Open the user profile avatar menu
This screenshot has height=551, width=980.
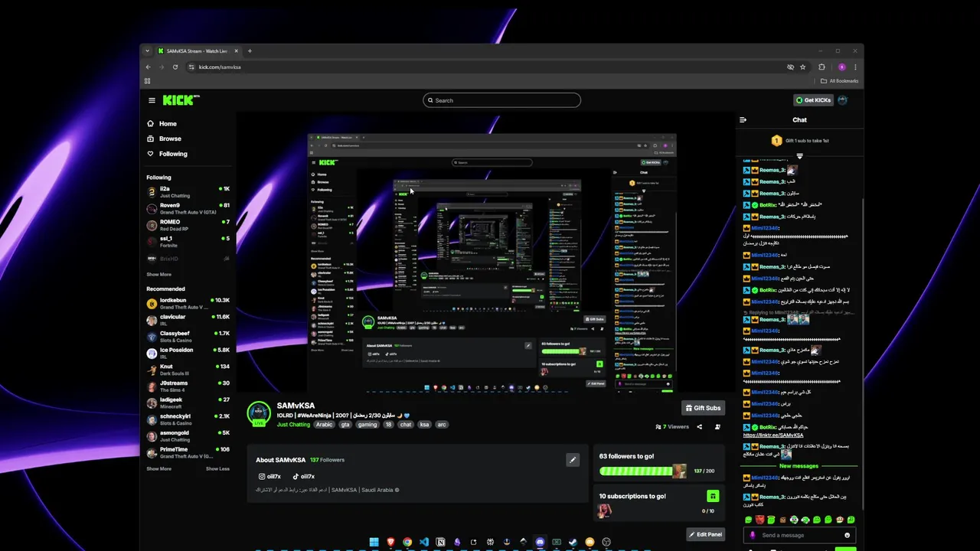[x=843, y=100]
